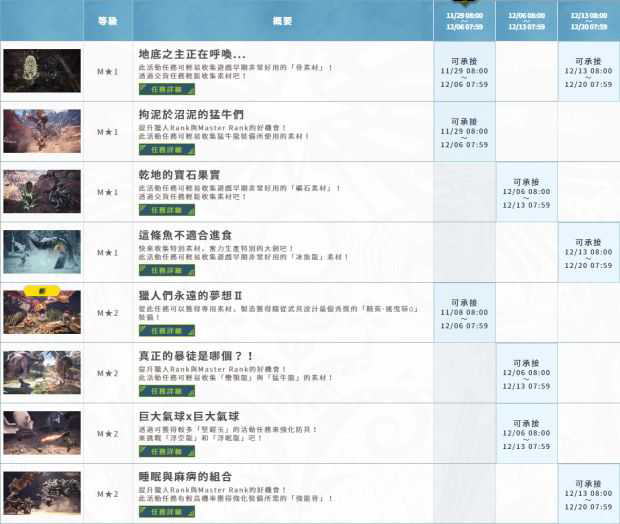The width and height of the screenshot is (620, 524).
Task: Open 任務詳細 for 地底之主正在呼喚
Action: 160,90
